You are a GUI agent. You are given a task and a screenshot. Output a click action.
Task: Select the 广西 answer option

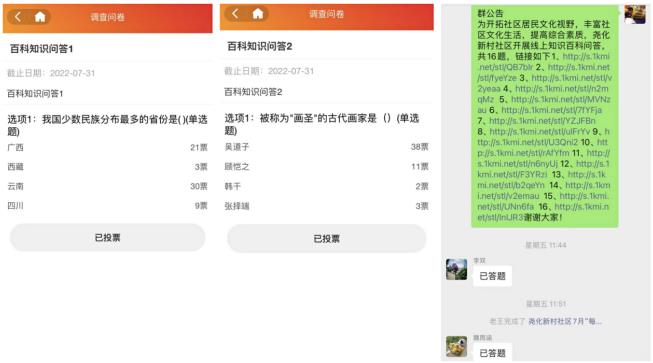click(107, 147)
